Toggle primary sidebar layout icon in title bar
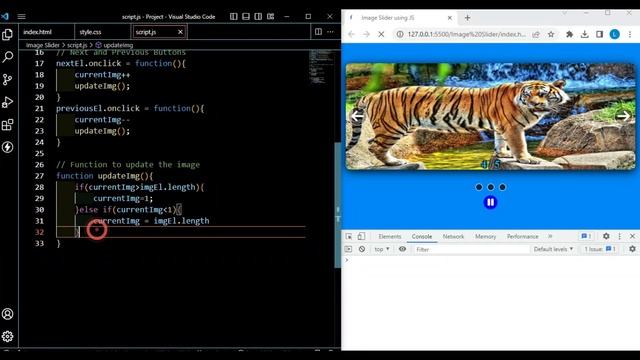 point(233,17)
